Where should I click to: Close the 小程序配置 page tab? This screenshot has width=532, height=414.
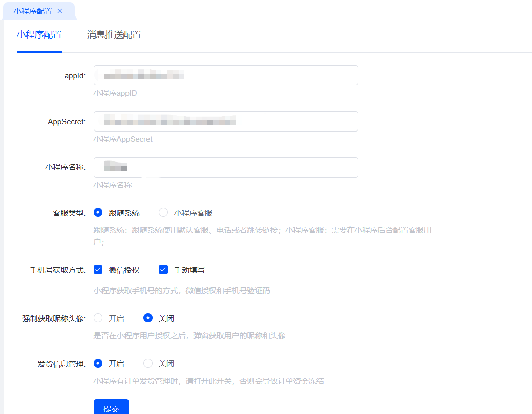click(x=60, y=11)
